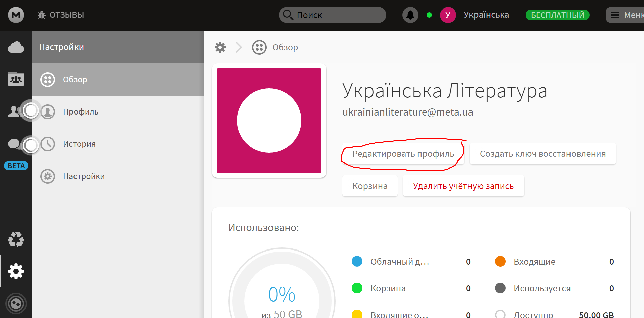Click the pink profile avatar picture
Screen dimensions: 644x318
[x=269, y=121]
